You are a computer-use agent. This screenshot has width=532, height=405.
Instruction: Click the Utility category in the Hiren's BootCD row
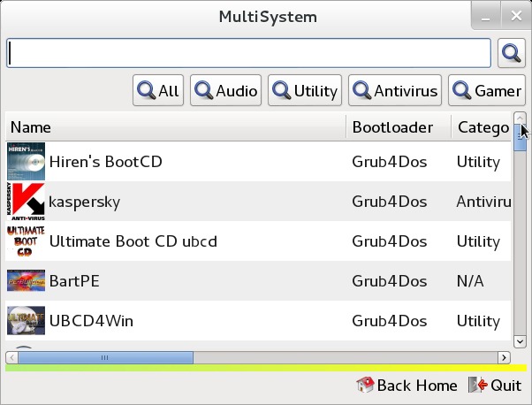click(478, 163)
